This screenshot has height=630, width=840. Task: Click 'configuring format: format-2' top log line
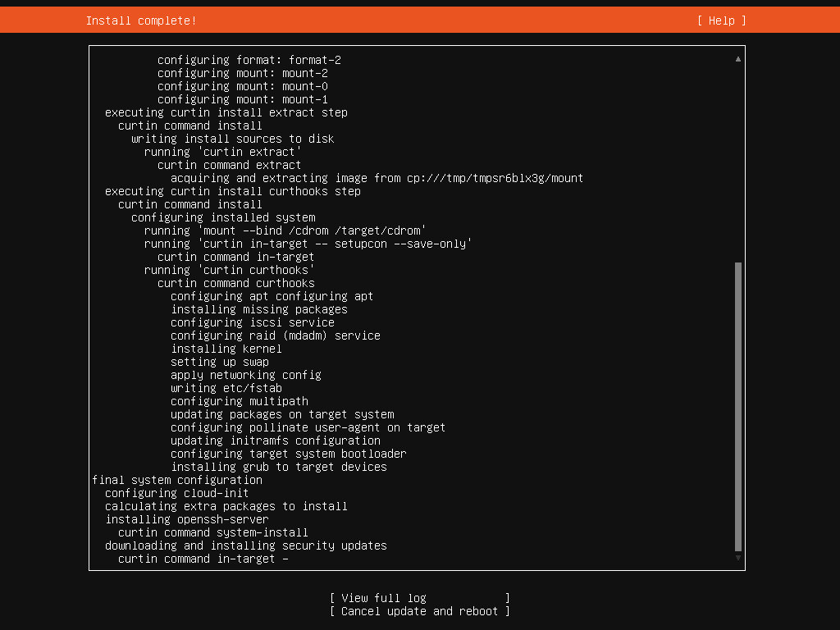click(x=249, y=60)
